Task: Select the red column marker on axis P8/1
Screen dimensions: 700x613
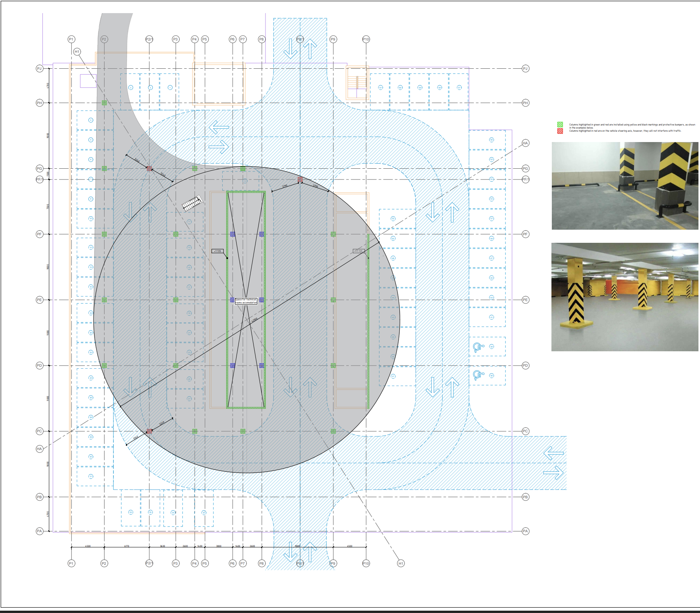Action: tap(300, 179)
